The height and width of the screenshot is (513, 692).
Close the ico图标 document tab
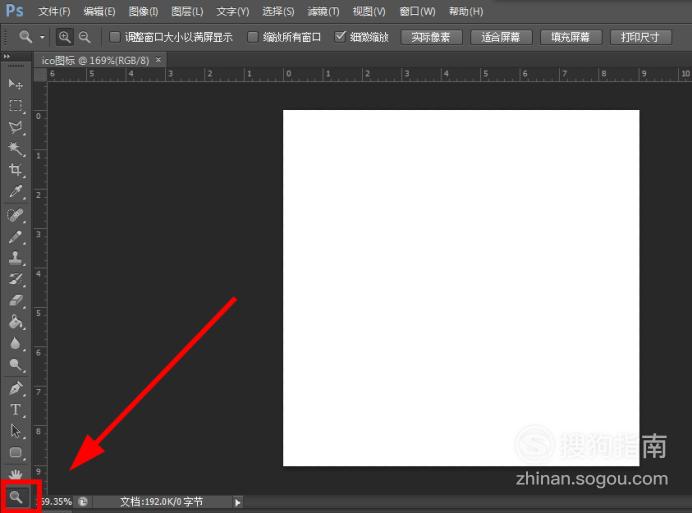(x=158, y=60)
